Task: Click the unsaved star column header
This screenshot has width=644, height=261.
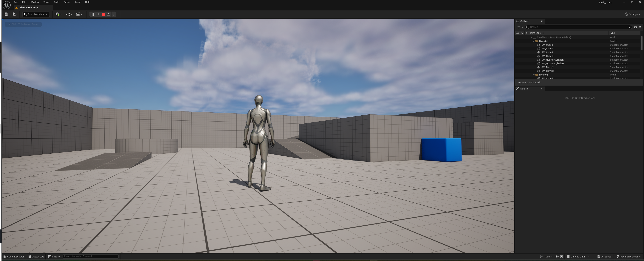Action: (522, 33)
